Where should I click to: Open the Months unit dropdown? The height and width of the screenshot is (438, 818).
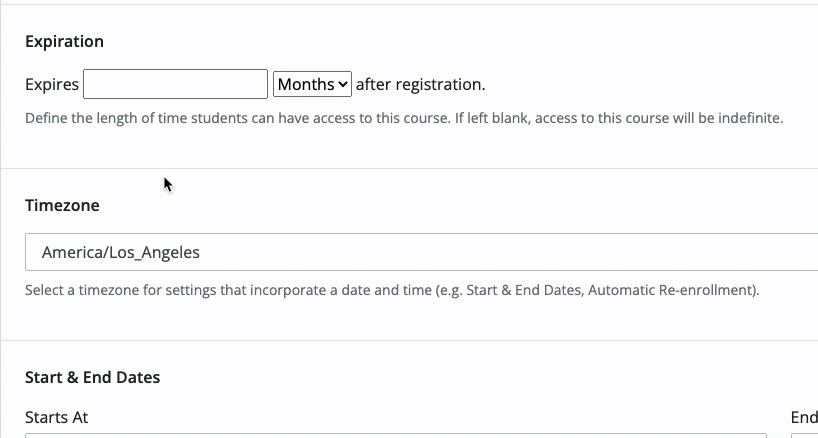pos(311,84)
